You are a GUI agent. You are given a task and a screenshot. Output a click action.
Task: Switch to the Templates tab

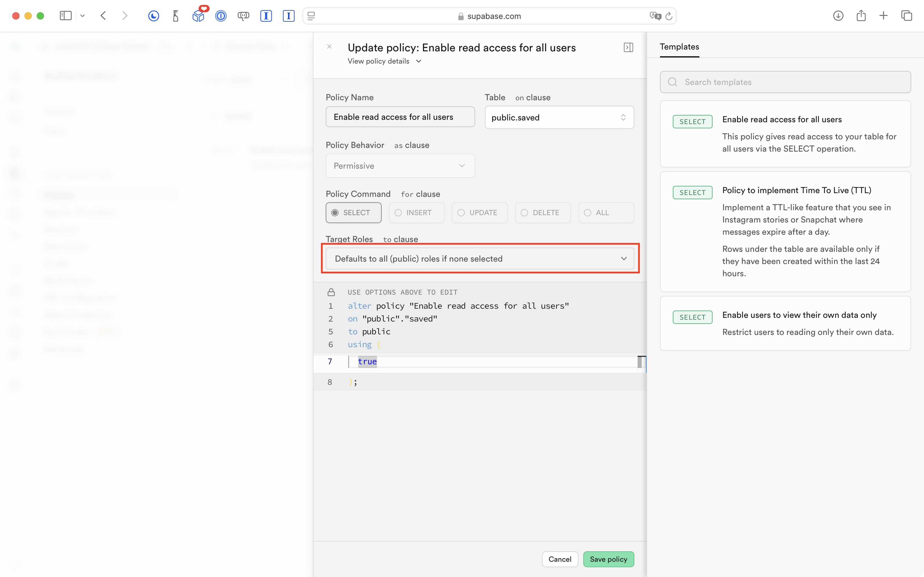[679, 47]
